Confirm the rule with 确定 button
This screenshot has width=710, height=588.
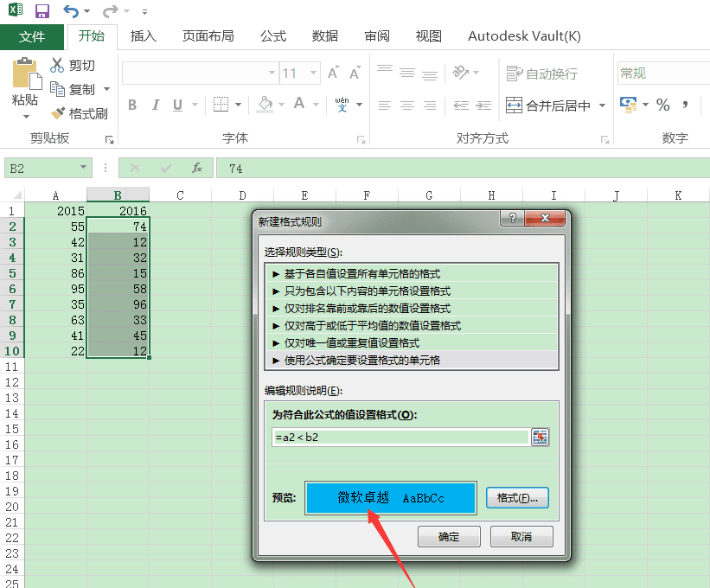coord(449,537)
